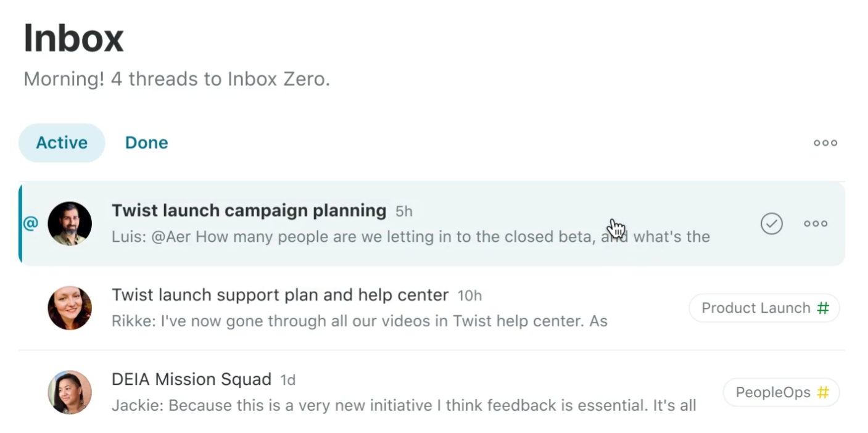This screenshot has width=868, height=433.
Task: Open Twist launch support plan thread title
Action: pos(280,295)
